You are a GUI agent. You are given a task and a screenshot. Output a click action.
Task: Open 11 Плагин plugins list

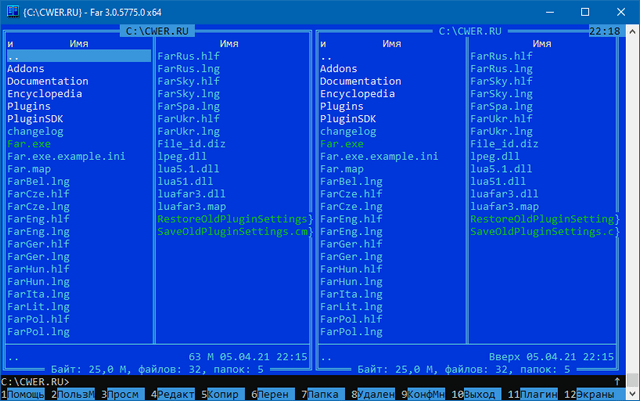[538, 394]
